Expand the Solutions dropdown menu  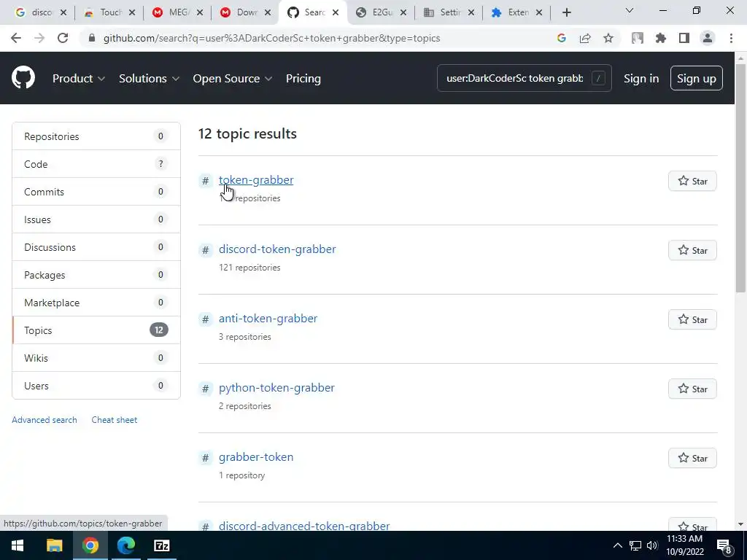[149, 79]
